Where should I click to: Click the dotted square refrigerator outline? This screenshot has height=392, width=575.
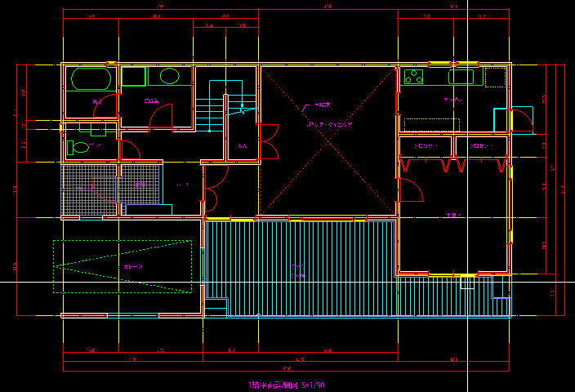[495, 78]
